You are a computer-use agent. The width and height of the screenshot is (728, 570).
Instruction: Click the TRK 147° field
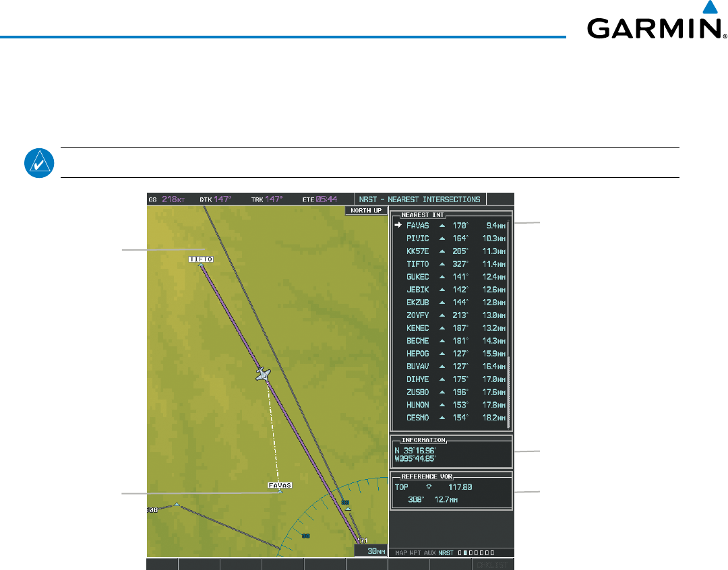(267, 199)
